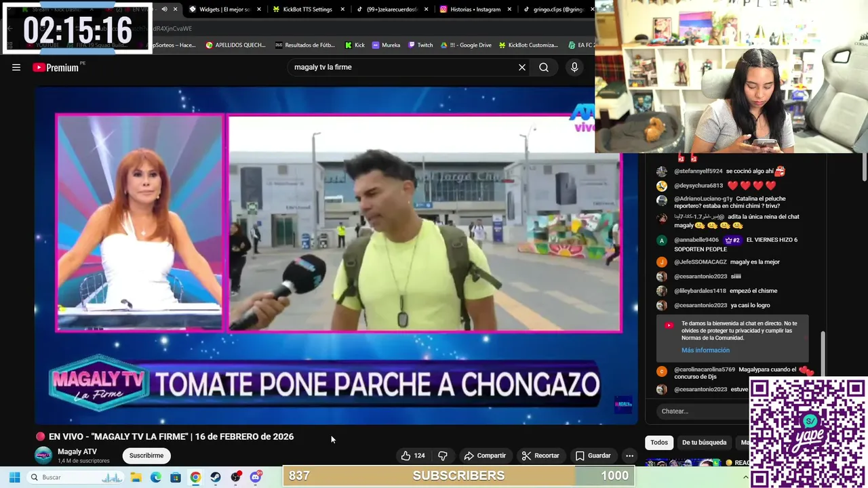
Task: Save video with Guardar
Action: point(593,455)
